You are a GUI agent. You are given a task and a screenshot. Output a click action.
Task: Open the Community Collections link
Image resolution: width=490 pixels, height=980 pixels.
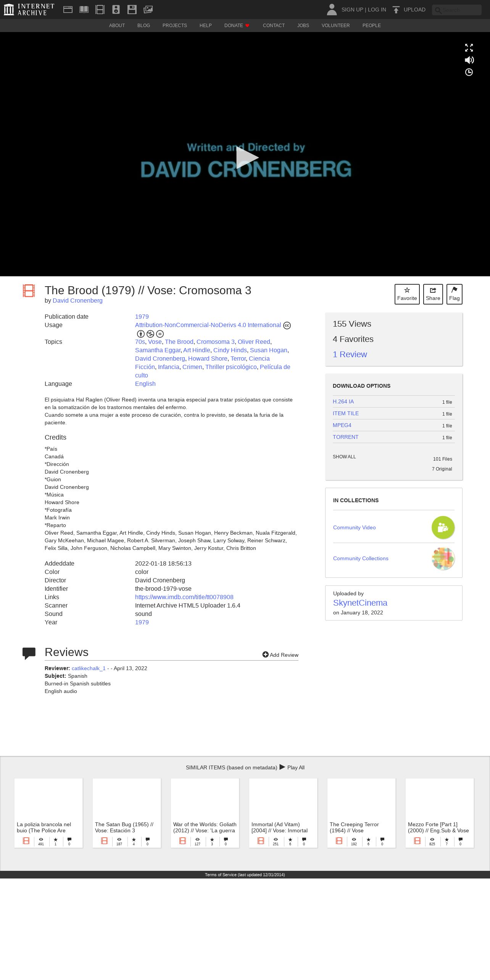pyautogui.click(x=361, y=558)
